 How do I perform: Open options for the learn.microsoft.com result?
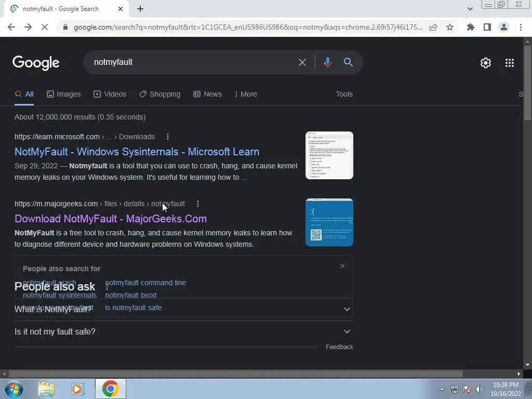[168, 137]
